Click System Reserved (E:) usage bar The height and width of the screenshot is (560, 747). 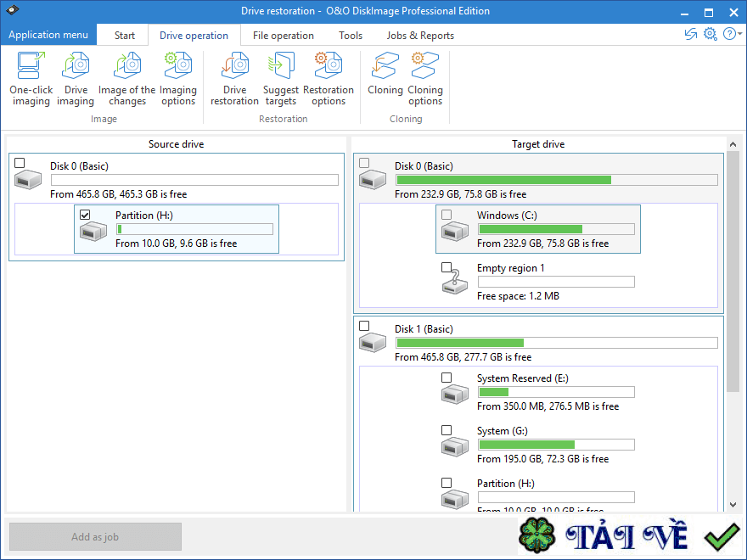(556, 392)
